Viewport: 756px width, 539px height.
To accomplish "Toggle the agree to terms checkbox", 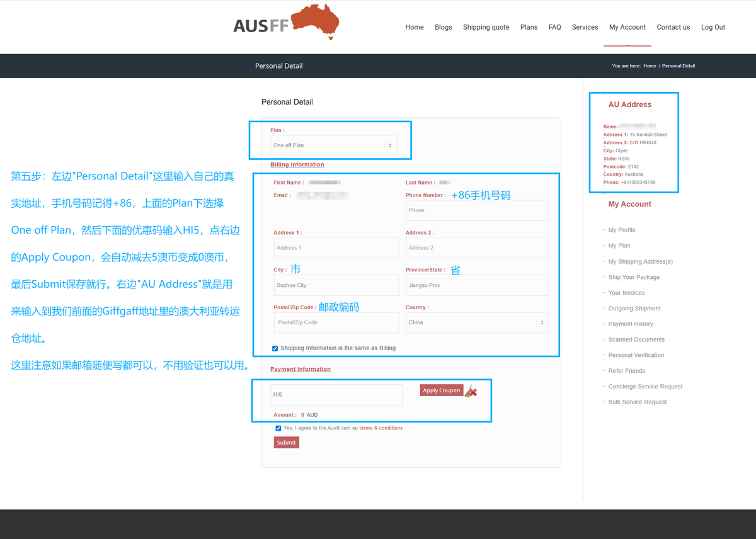I will pos(278,428).
